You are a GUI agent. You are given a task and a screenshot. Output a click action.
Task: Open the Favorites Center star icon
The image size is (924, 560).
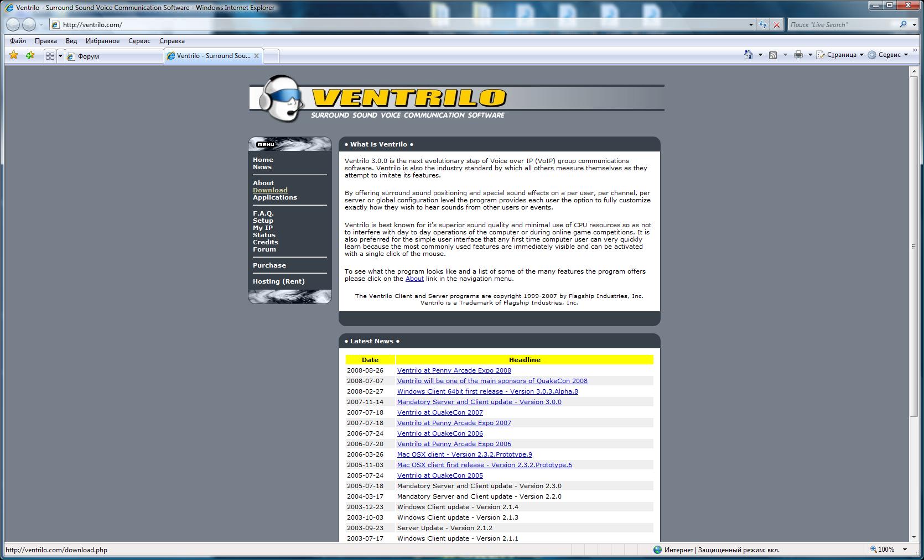point(14,55)
